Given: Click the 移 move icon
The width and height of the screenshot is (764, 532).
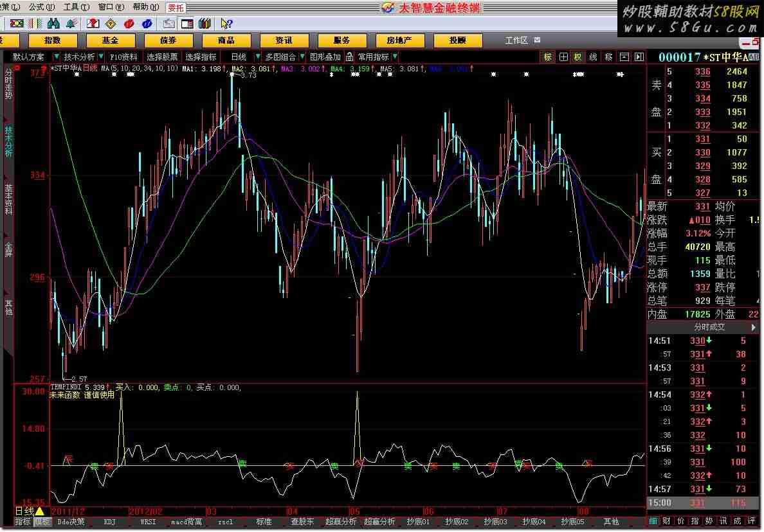Looking at the screenshot, I should click(x=608, y=57).
